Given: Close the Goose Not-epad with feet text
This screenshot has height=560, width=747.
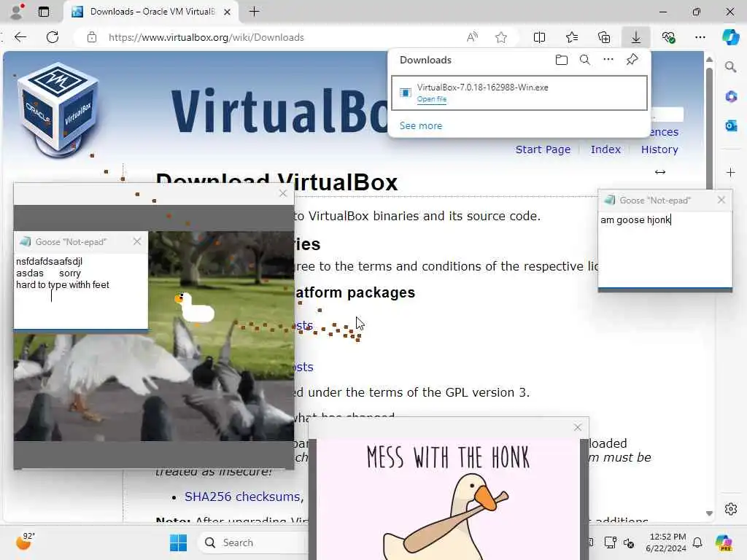Looking at the screenshot, I should tap(137, 241).
